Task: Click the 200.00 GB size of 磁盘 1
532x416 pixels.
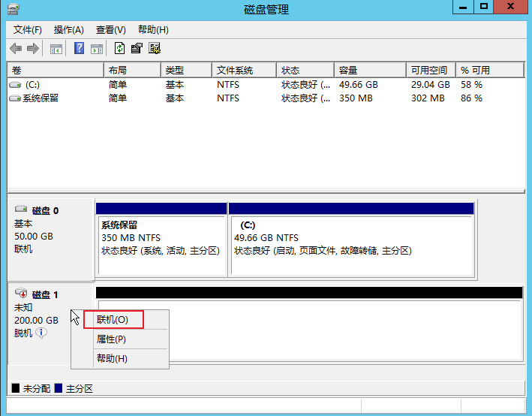Action: (36, 320)
